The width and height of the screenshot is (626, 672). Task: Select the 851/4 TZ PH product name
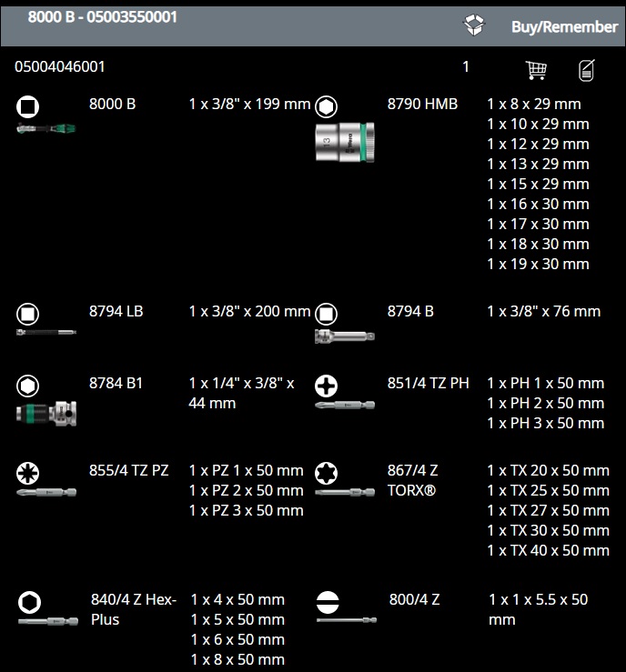(x=429, y=383)
